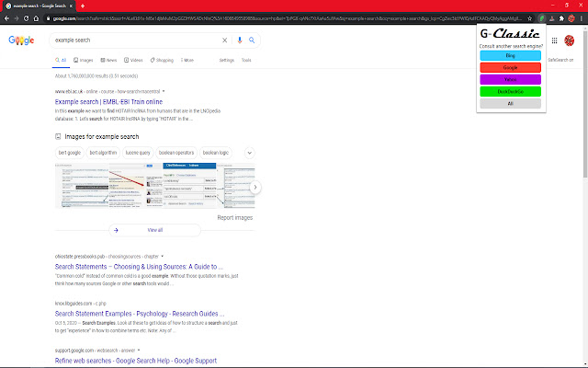
Task: Start voice search with the microphone icon
Action: pos(240,40)
